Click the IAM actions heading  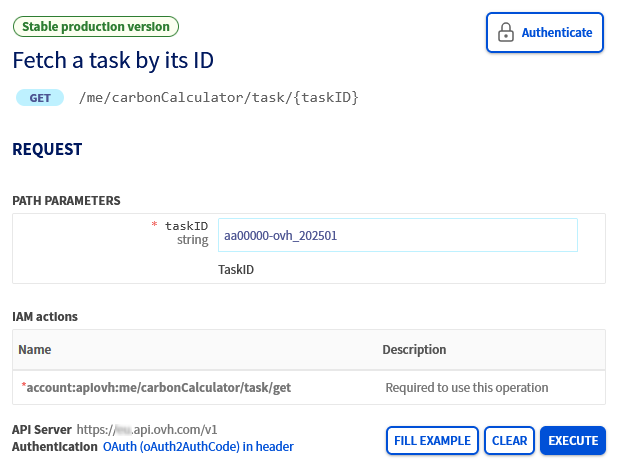coord(45,316)
